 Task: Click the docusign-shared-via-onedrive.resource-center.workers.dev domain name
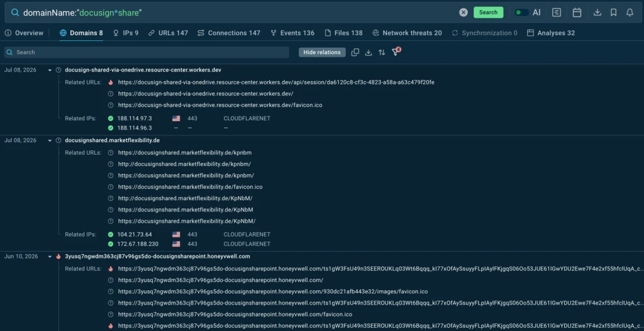(x=143, y=70)
